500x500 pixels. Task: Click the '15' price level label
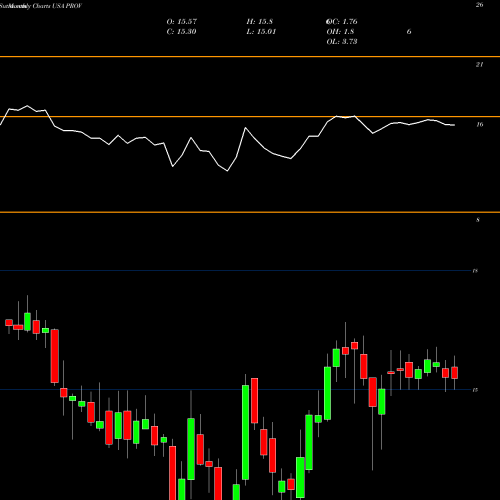(x=475, y=390)
